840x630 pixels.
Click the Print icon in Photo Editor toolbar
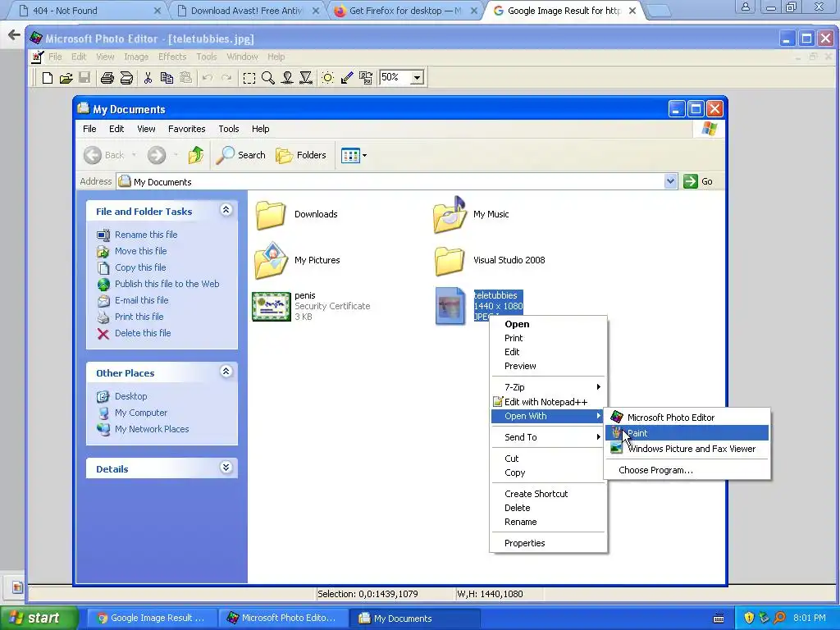click(107, 78)
